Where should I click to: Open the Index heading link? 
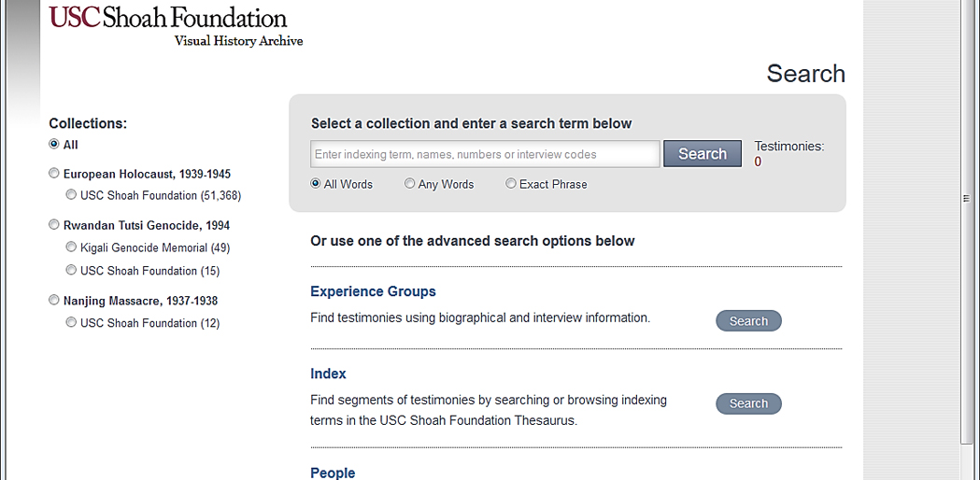pyautogui.click(x=328, y=374)
